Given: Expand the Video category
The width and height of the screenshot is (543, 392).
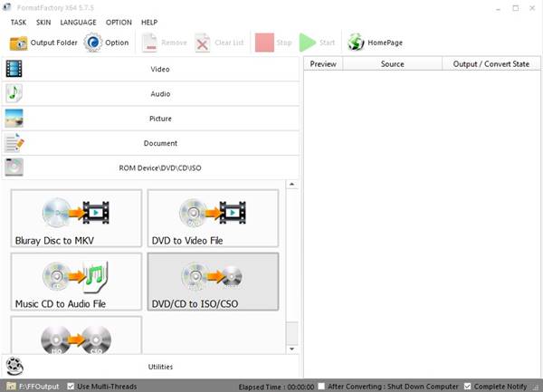Looking at the screenshot, I should click(x=150, y=69).
